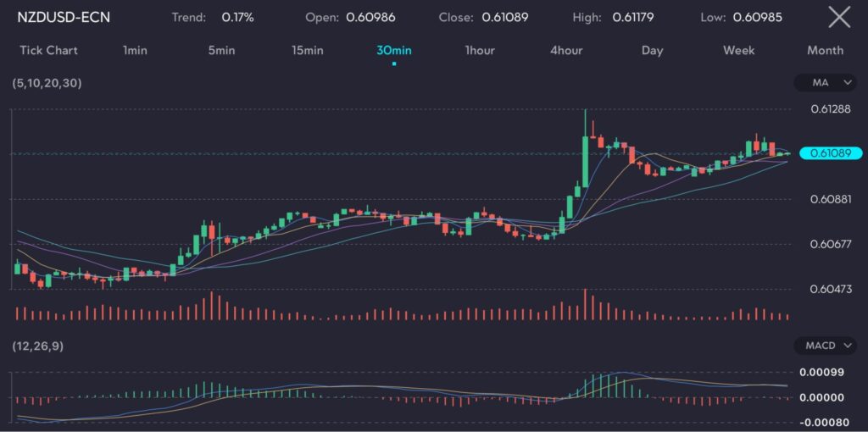This screenshot has height=432, width=868.
Task: Click the tallest volume bar
Action: 585,304
